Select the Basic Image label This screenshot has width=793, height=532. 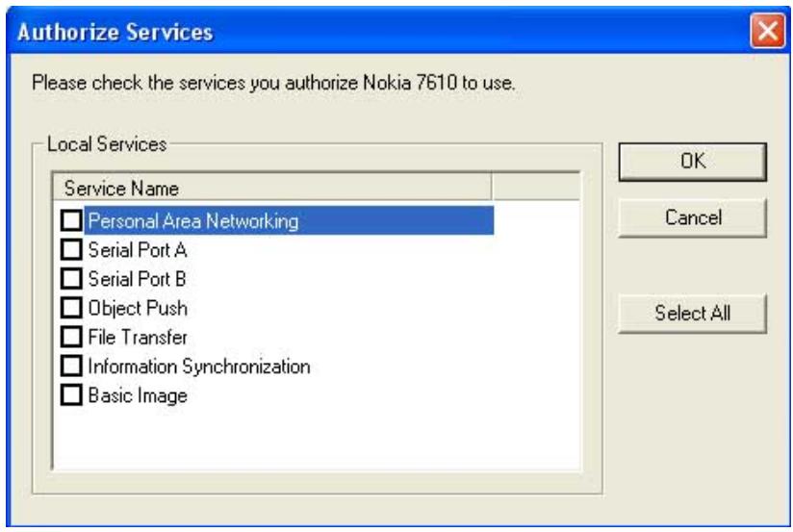tap(138, 396)
